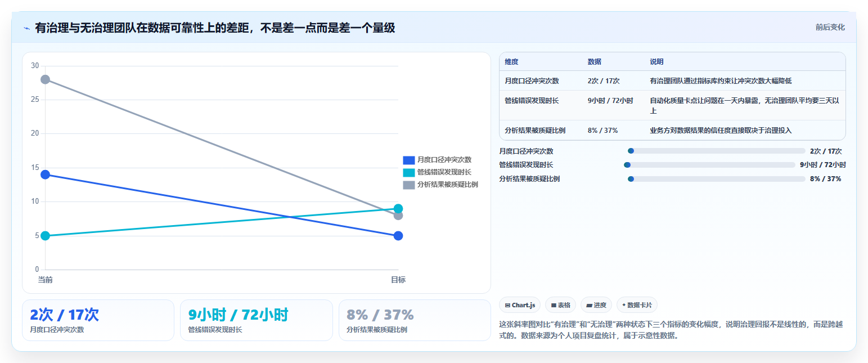Click the footnote paragraph about 斜率图

[671, 330]
